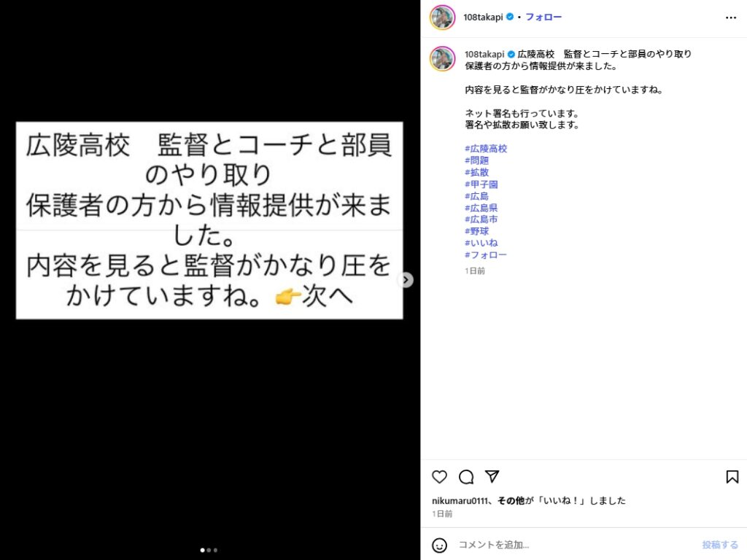The width and height of the screenshot is (747, 560).
Task: Click the profile avatar beside the caption
Action: tap(443, 59)
